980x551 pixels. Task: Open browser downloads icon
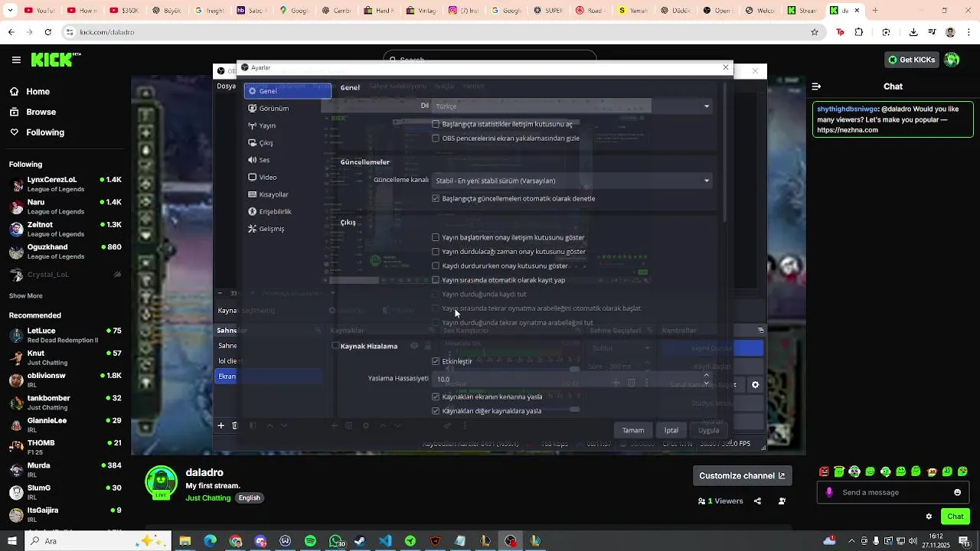[x=913, y=32]
